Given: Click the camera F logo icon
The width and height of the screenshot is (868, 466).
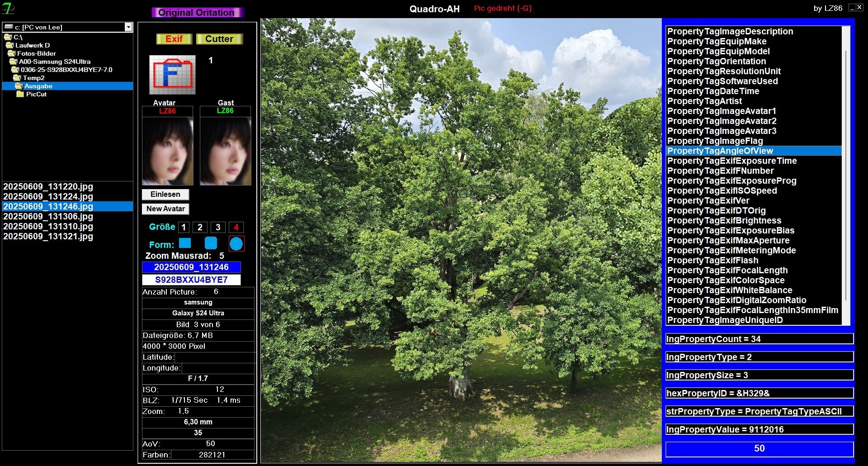Looking at the screenshot, I should tap(172, 75).
